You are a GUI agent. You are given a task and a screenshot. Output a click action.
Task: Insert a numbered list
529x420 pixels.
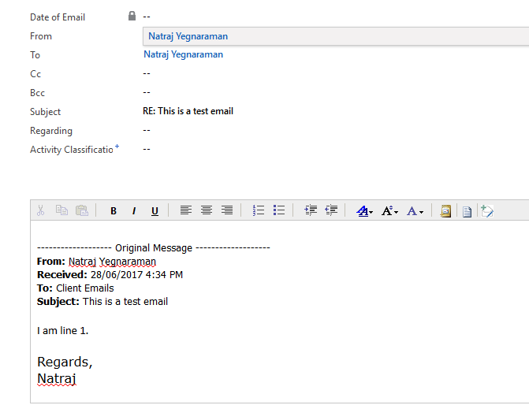coord(259,210)
